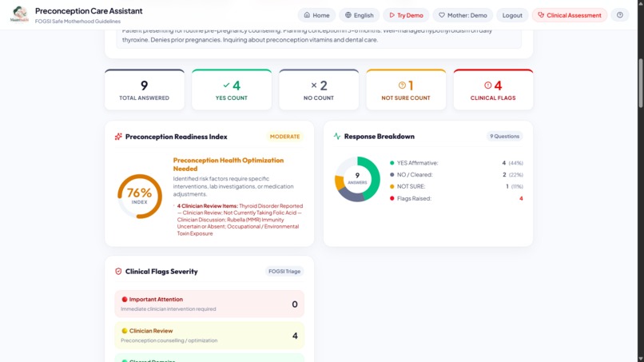Expand the Important Attention severity row
This screenshot has height=362, width=644.
tap(209, 304)
